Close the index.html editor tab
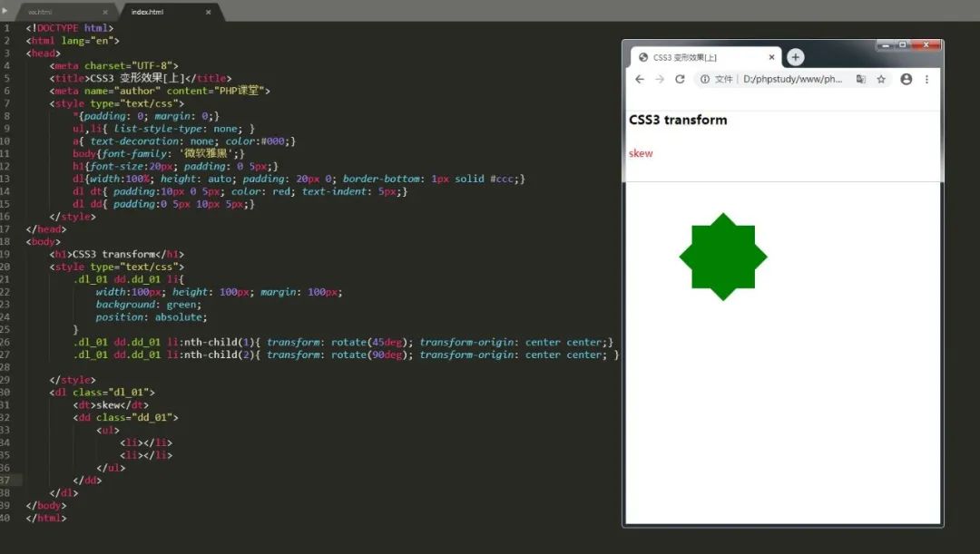This screenshot has height=554, width=980. point(208,13)
